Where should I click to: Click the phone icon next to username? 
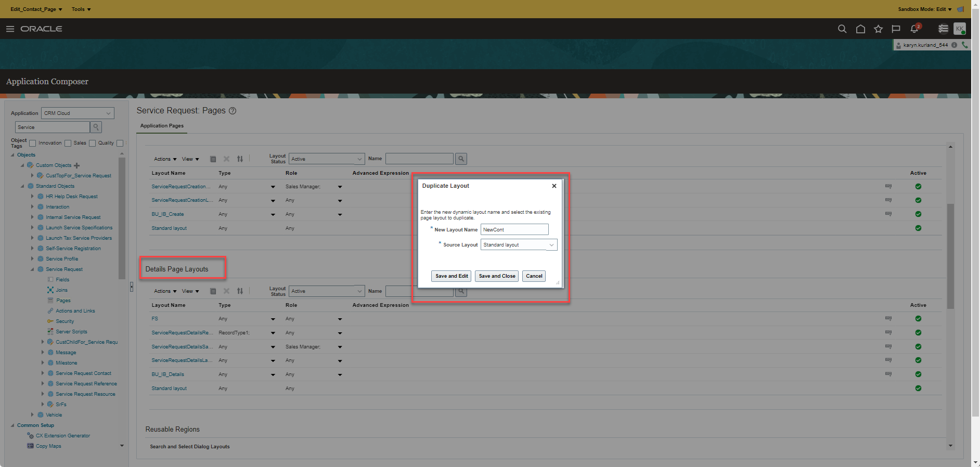click(x=965, y=45)
